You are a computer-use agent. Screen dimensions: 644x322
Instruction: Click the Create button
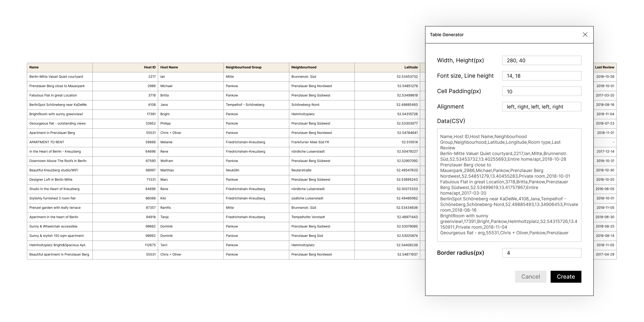(x=566, y=277)
